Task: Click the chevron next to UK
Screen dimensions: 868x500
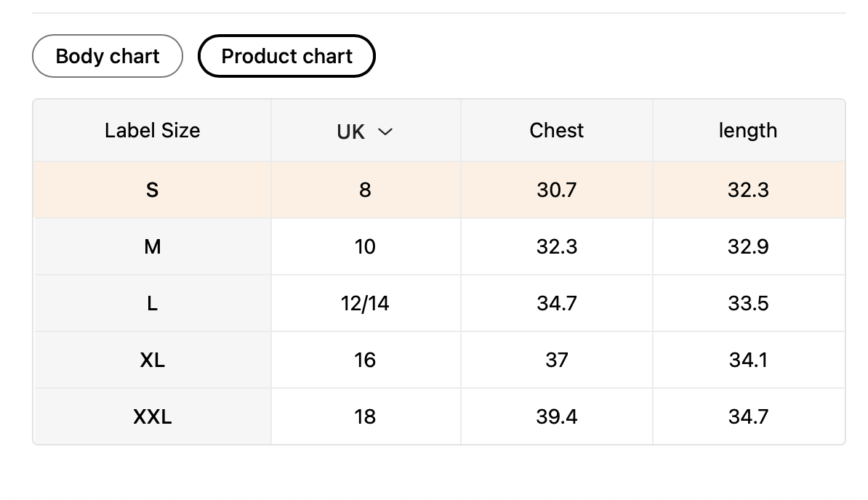Action: (x=385, y=132)
